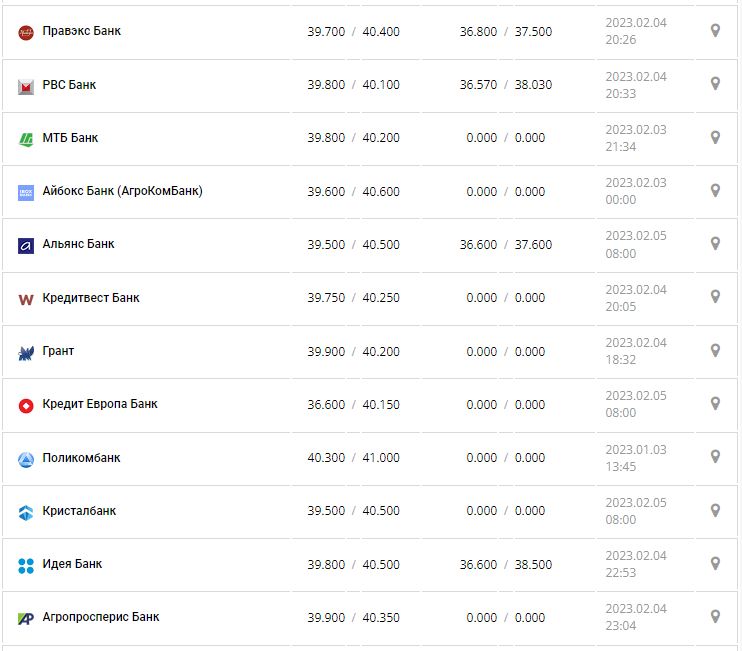
Task: Open the Агропросперис Банк link
Action: 101,617
